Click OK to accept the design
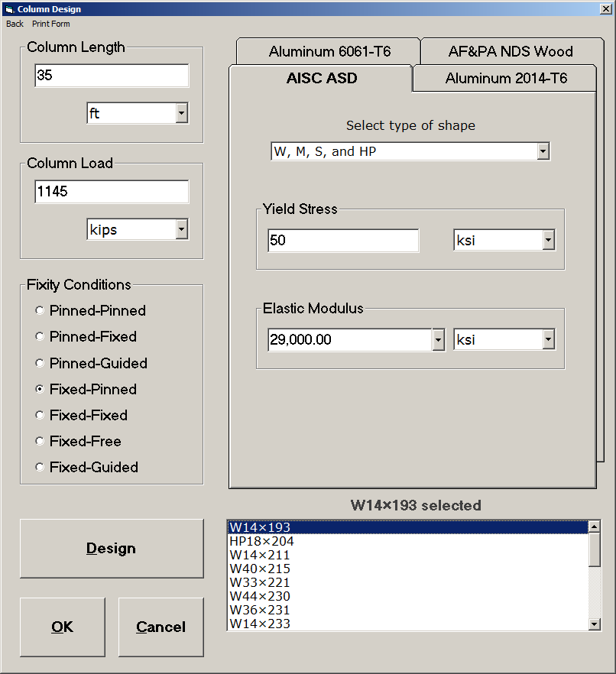Image resolution: width=616 pixels, height=674 pixels. pyautogui.click(x=62, y=627)
